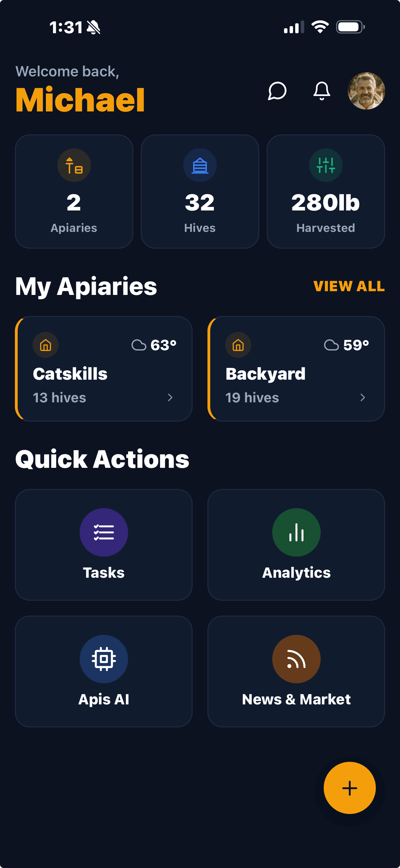The height and width of the screenshot is (868, 400).
Task: Expand the Backyard apiary with its chevron
Action: coord(363,398)
